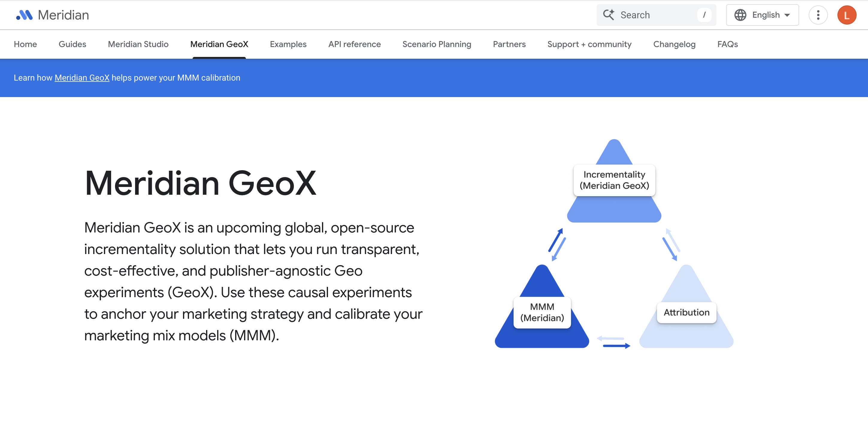Switch to the Guides tab
This screenshot has width=868, height=432.
click(x=72, y=44)
